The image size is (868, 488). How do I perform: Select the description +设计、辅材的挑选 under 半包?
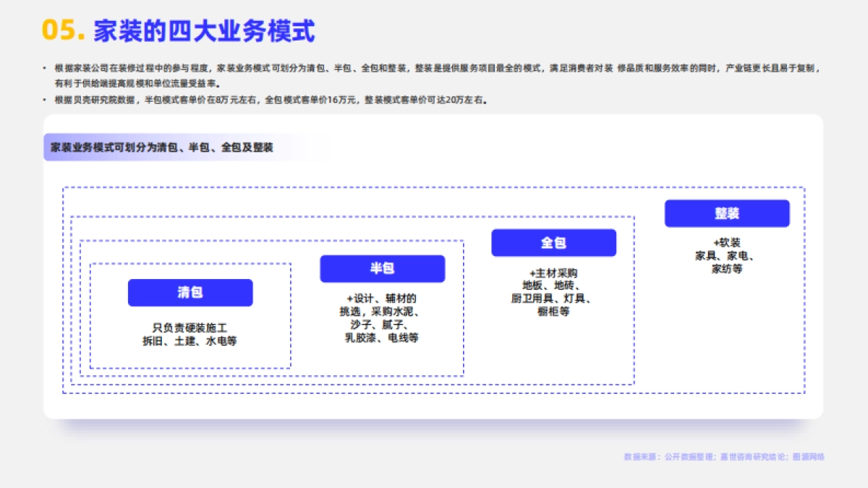point(381,297)
